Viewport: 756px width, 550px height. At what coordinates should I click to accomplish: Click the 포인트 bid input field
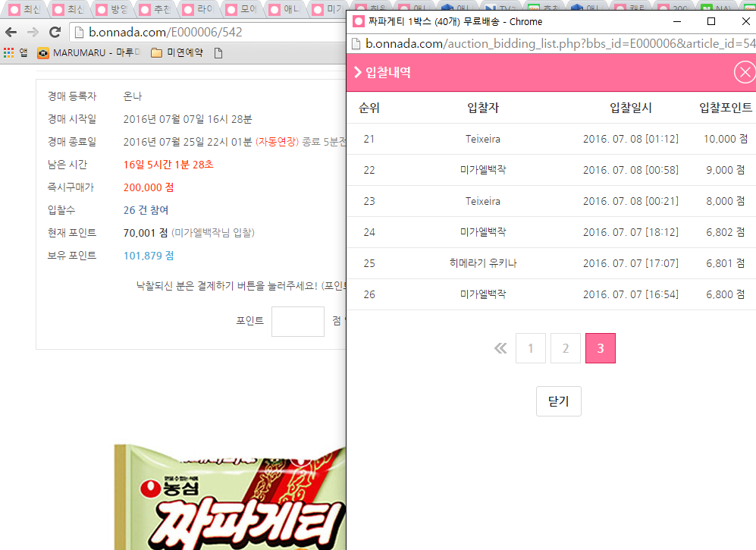[x=297, y=321]
